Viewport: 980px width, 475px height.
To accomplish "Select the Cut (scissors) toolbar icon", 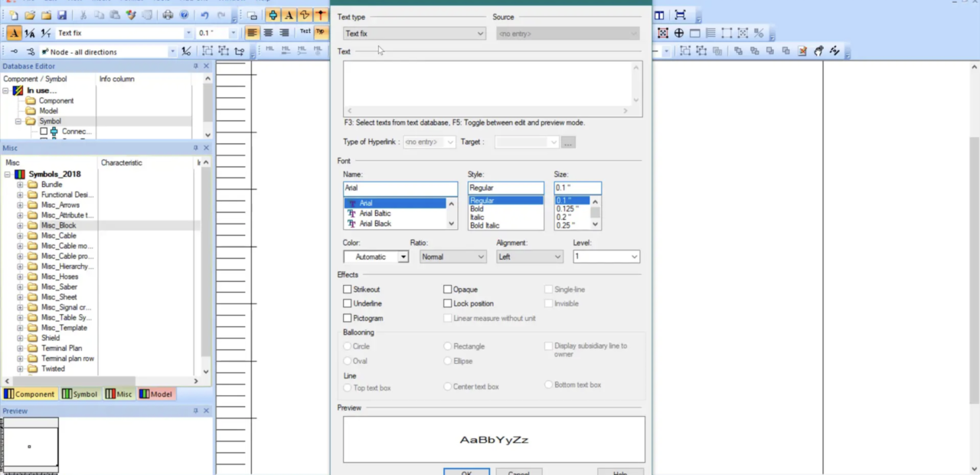I will [83, 15].
